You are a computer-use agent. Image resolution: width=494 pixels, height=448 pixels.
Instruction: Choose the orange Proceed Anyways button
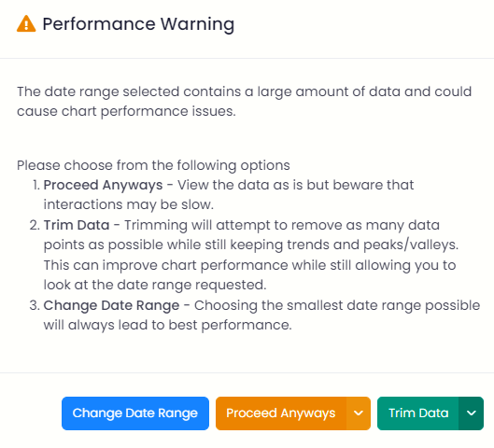(x=281, y=413)
